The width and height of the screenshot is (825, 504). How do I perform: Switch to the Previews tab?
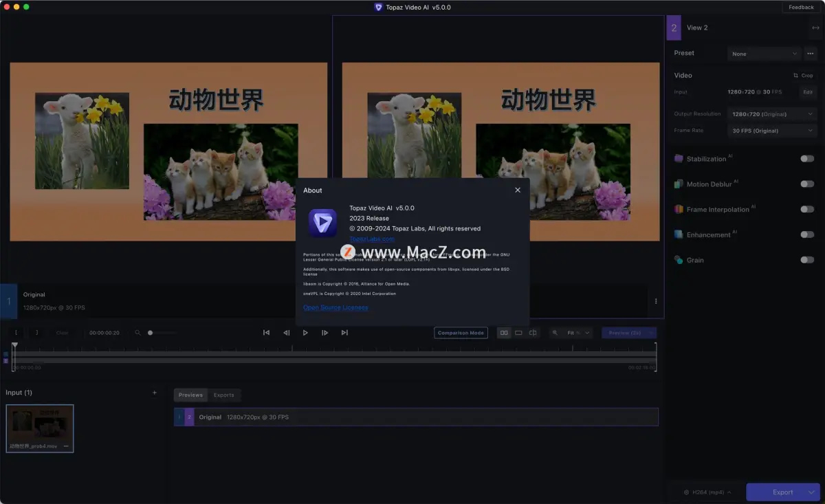click(x=190, y=395)
